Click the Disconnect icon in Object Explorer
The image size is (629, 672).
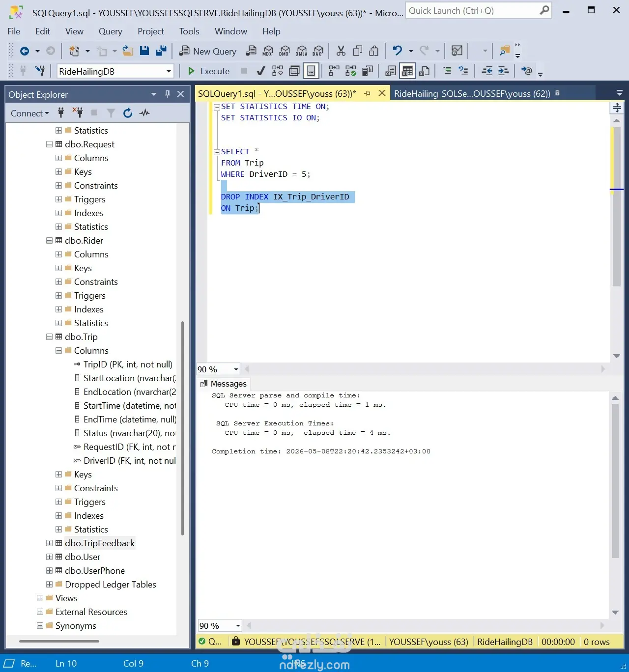pyautogui.click(x=77, y=112)
